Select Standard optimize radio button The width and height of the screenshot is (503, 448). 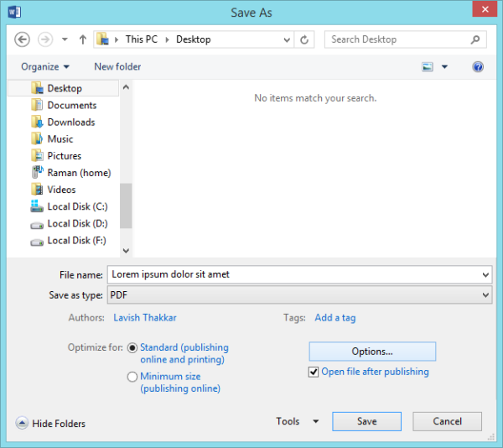pos(132,348)
